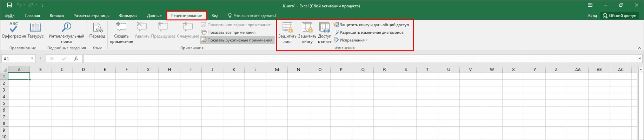Launch Интеллектуальный поиск
Screen dimensions: 644x140
tap(66, 33)
